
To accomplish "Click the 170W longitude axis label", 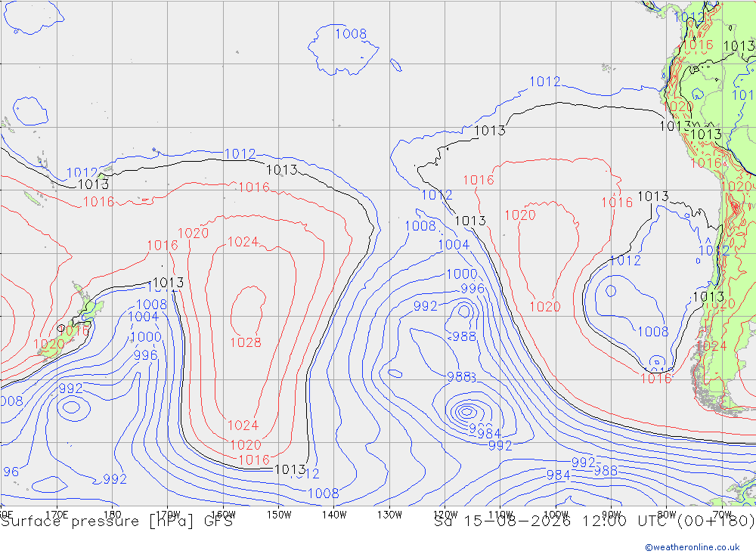I will pyautogui.click(x=168, y=514).
